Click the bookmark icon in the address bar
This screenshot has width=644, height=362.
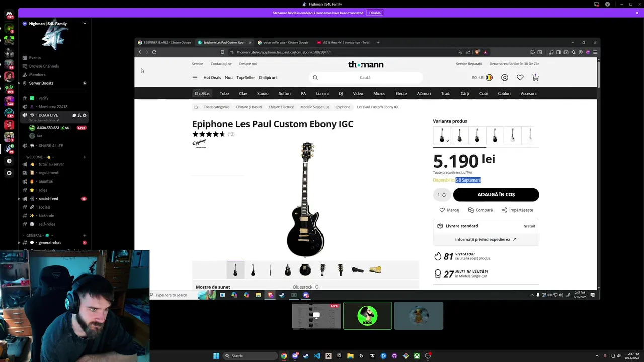222,52
